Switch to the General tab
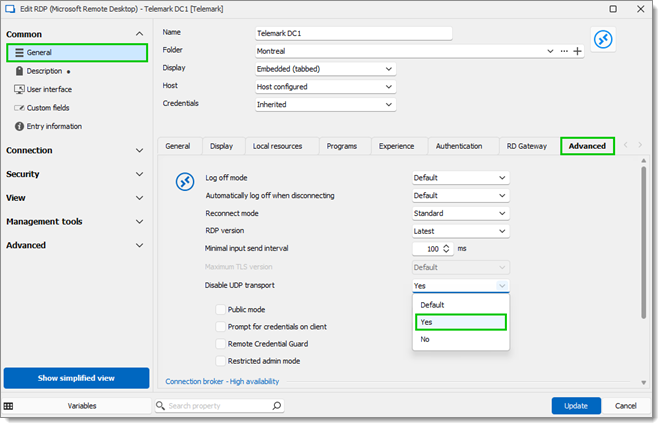 click(178, 146)
